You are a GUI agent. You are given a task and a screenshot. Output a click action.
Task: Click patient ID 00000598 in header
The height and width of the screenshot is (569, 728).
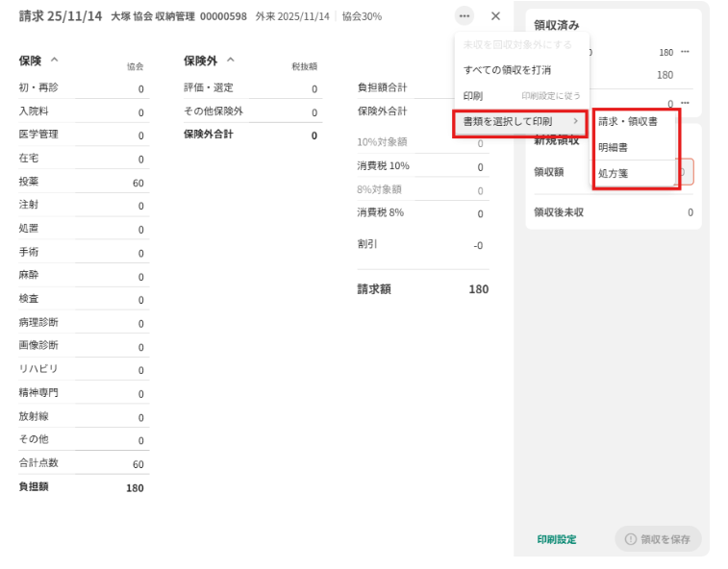(x=223, y=16)
